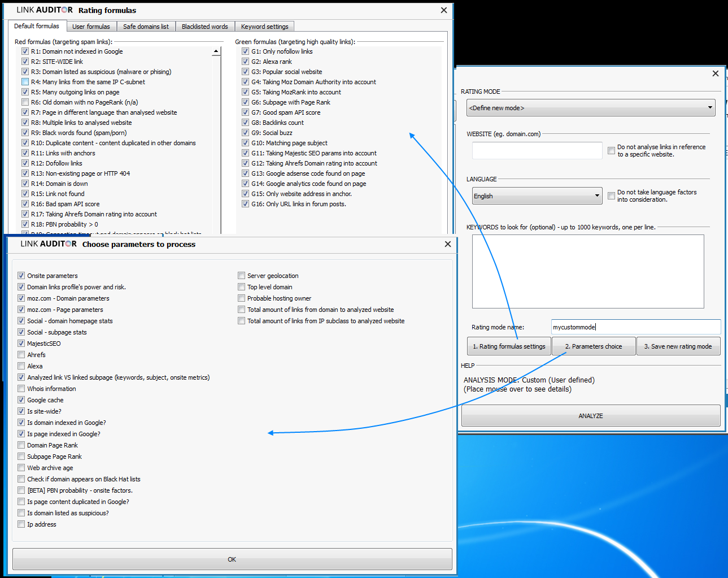Screen dimensions: 728x578
Task: Enable Probable hosting owner checkbox
Action: point(241,298)
